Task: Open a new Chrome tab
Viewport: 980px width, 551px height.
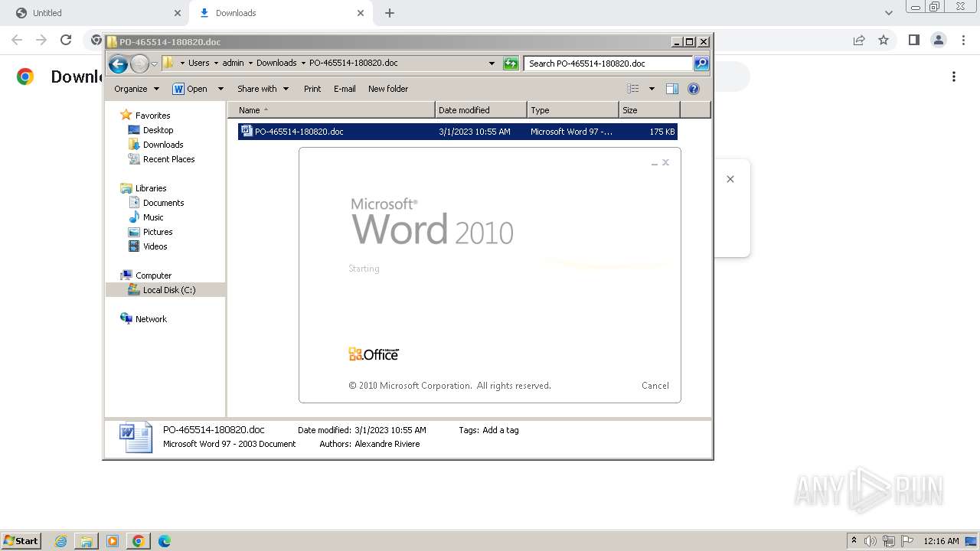Action: point(390,13)
